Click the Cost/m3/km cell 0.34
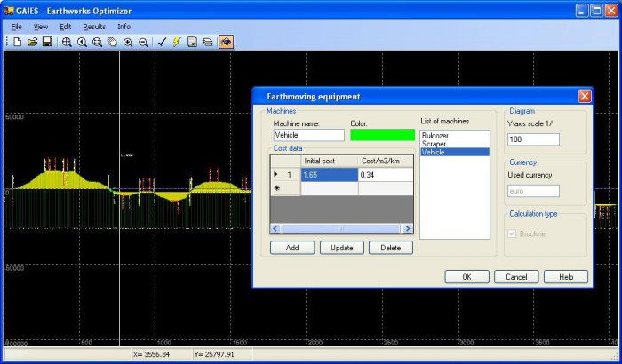 pos(386,175)
